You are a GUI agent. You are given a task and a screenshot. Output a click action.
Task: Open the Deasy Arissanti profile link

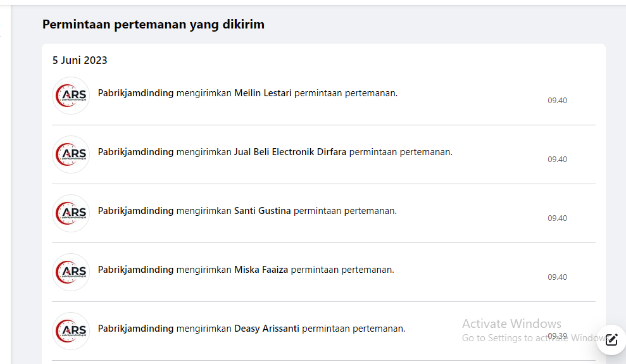pyautogui.click(x=266, y=329)
